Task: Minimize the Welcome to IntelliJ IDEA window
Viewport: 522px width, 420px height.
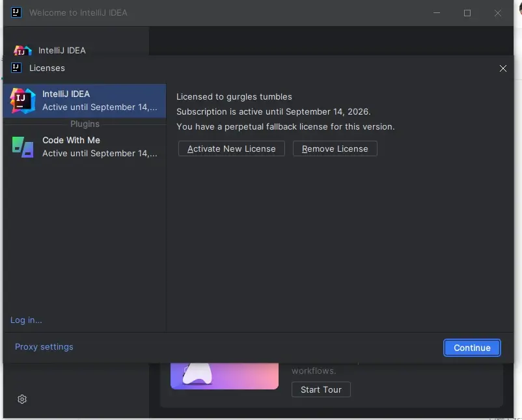Action: click(437, 12)
